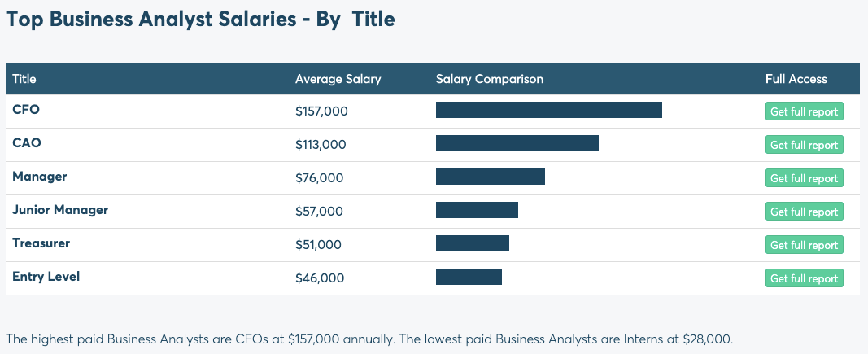868x354 pixels.
Task: Click the Top Business Analyst Salaries heading
Action: [x=200, y=19]
